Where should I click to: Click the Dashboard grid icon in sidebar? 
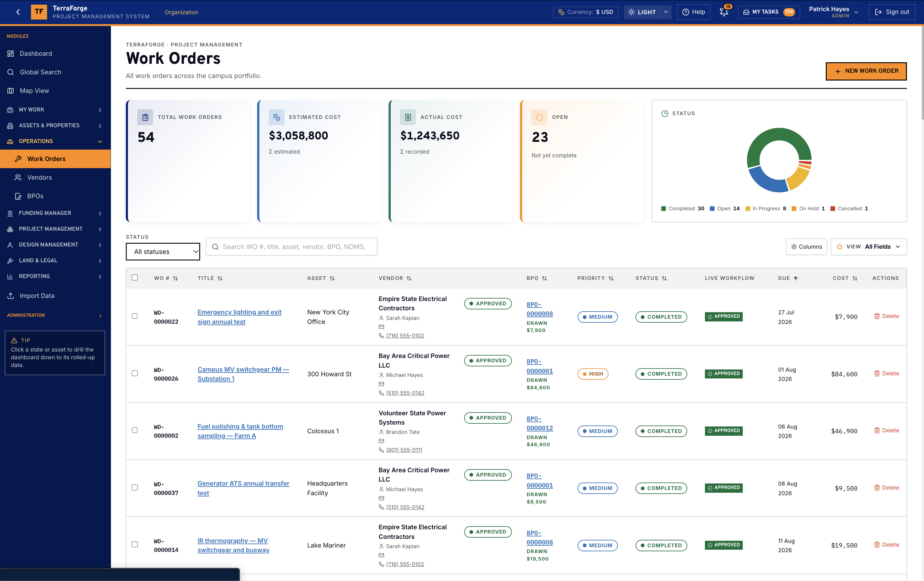click(10, 54)
